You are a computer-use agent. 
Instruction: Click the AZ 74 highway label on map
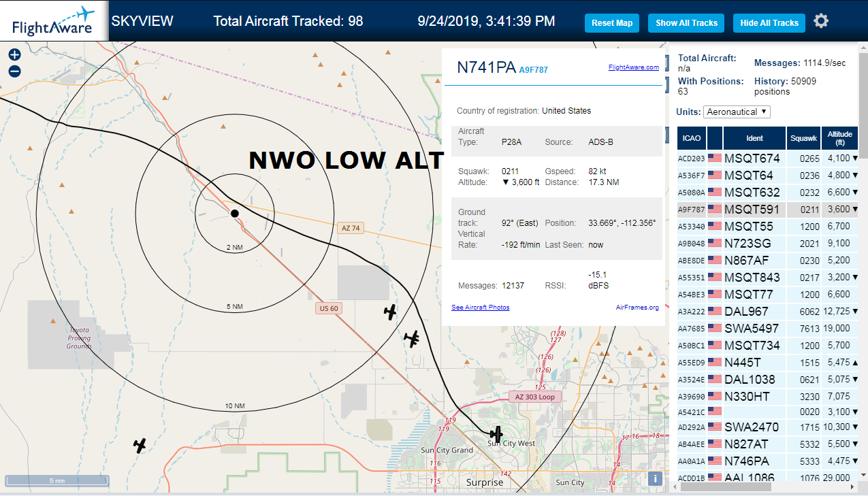[x=351, y=228]
